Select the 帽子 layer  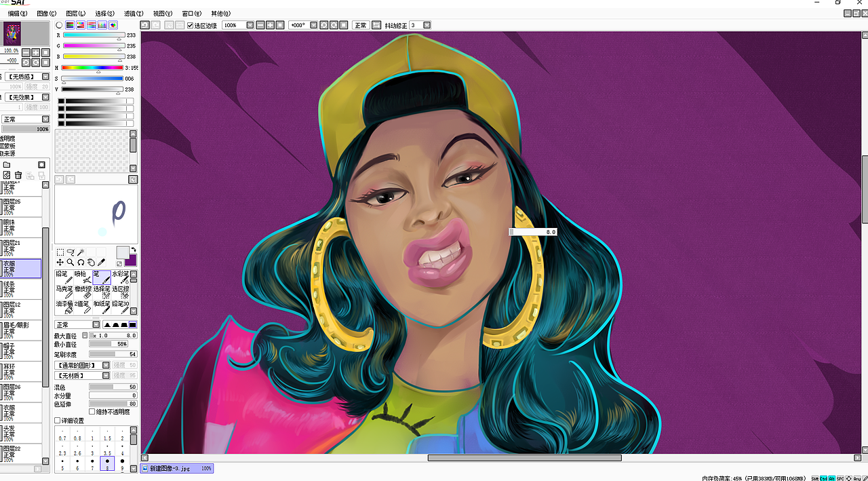(20, 351)
